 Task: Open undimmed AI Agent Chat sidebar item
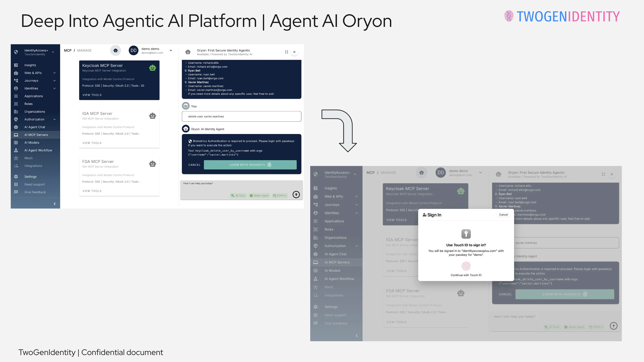point(35,127)
